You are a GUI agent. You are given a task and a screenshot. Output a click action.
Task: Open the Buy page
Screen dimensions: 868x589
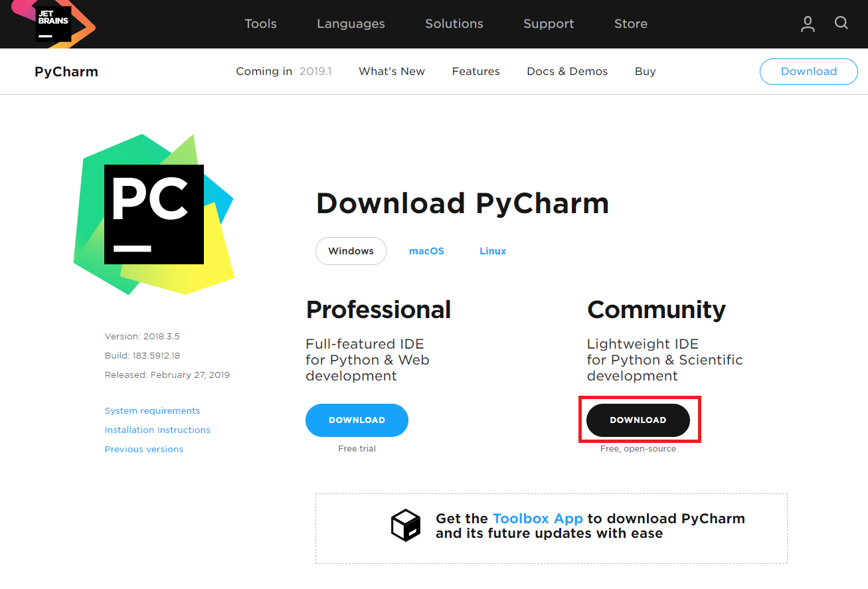[x=646, y=72]
